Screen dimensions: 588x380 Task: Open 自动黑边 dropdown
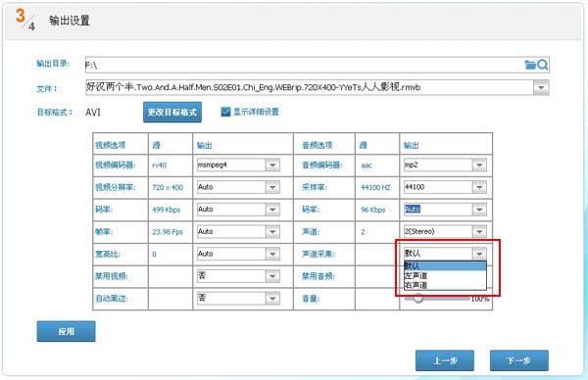point(272,299)
